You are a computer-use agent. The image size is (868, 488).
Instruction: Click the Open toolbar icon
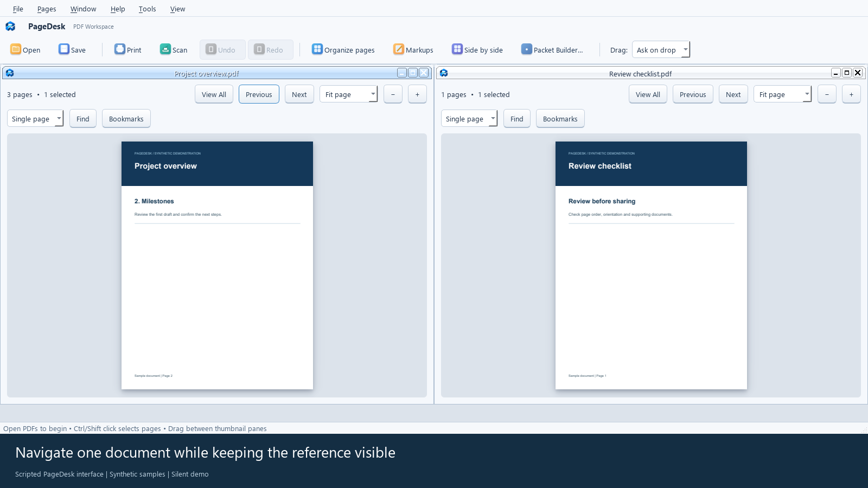[16, 49]
